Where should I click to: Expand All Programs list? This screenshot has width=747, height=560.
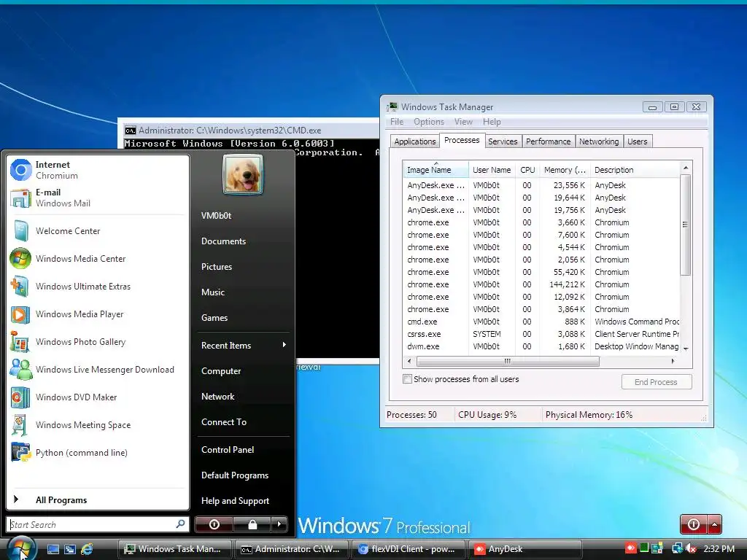[98, 500]
